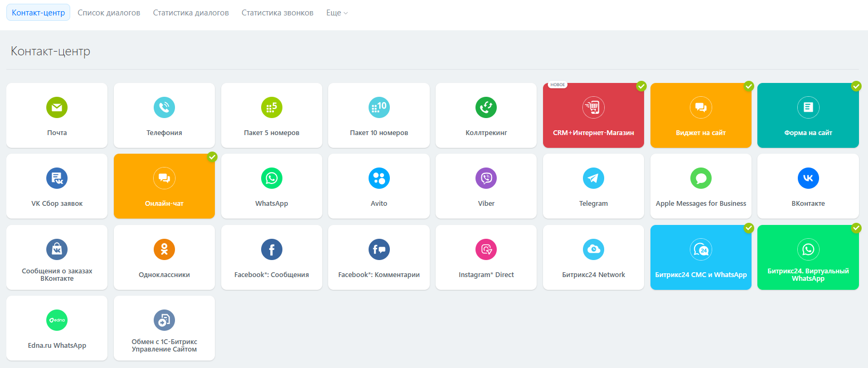Click the НОВОЕ badge on CRM tile
This screenshot has height=368, width=868.
pyautogui.click(x=558, y=85)
